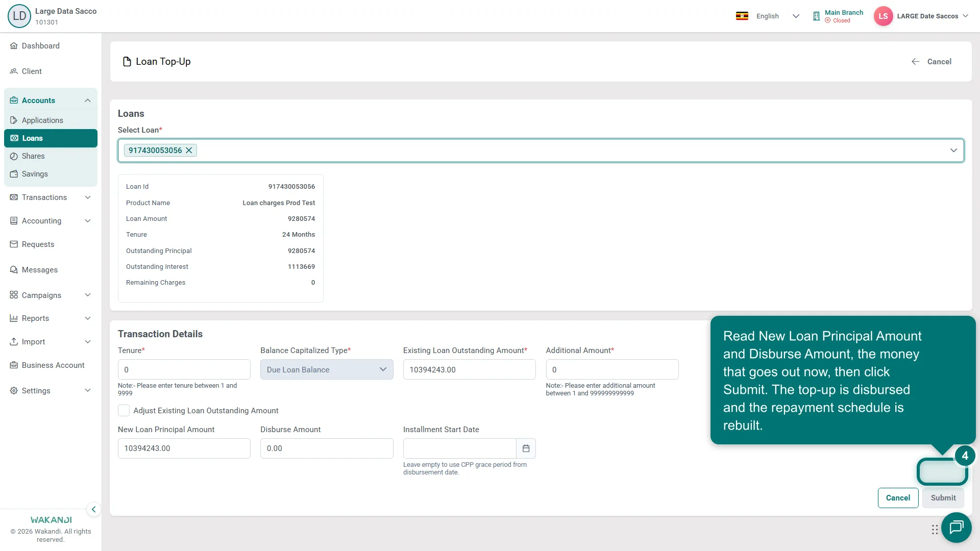Click the Savings wallet icon
Screen dimensions: 980x551
(x=14, y=174)
